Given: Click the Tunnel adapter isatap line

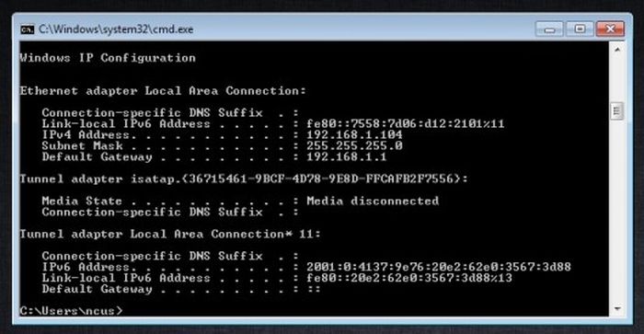Looking at the screenshot, I should 244,179.
